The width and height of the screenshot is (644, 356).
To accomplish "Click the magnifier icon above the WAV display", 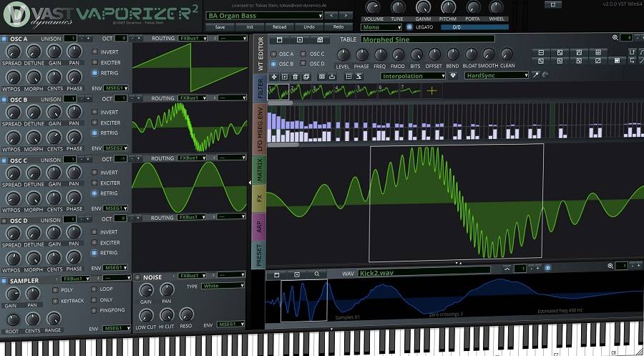I will pos(316,274).
